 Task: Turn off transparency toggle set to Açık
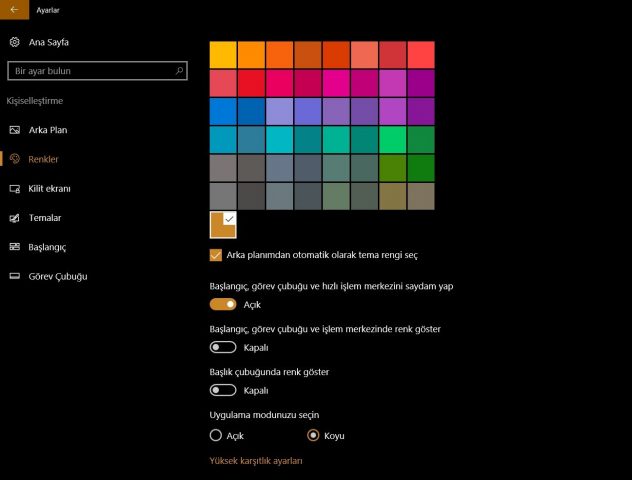tap(223, 304)
